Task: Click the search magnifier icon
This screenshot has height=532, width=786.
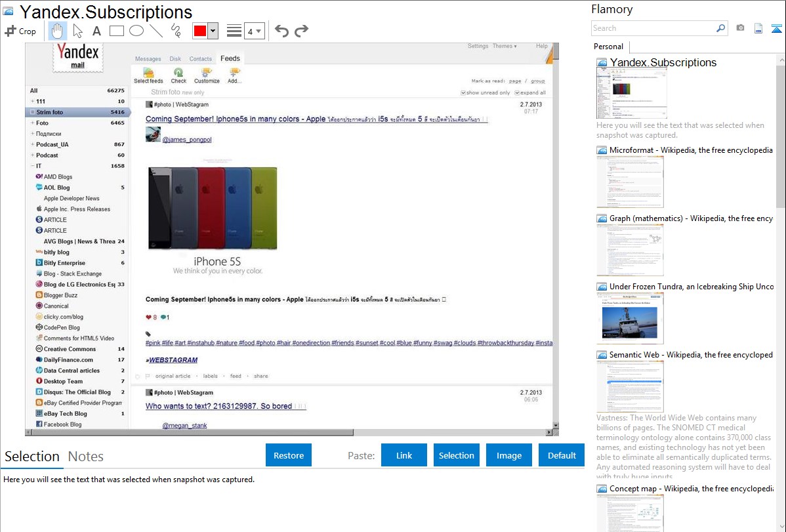Action: pos(720,28)
